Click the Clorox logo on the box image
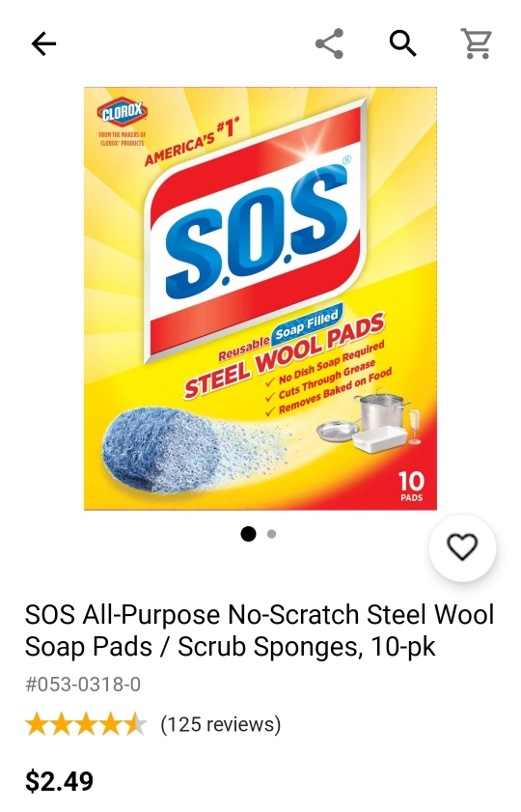The width and height of the screenshot is (521, 812). [x=123, y=111]
